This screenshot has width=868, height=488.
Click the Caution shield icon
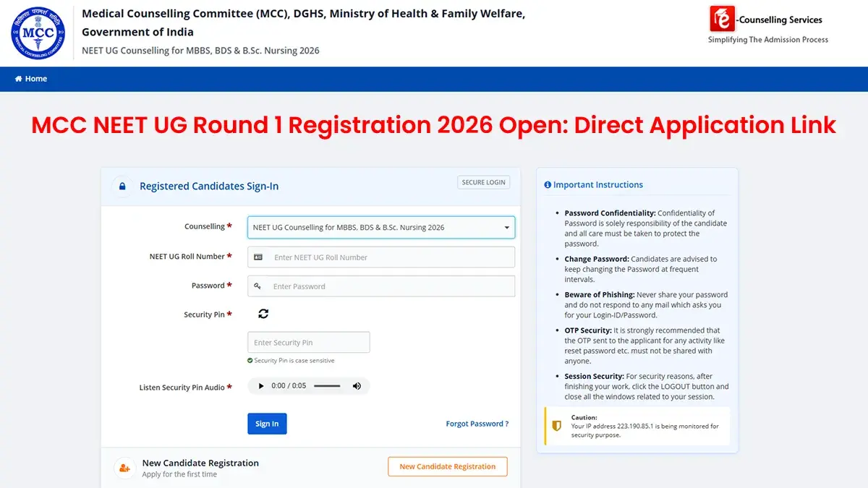556,426
